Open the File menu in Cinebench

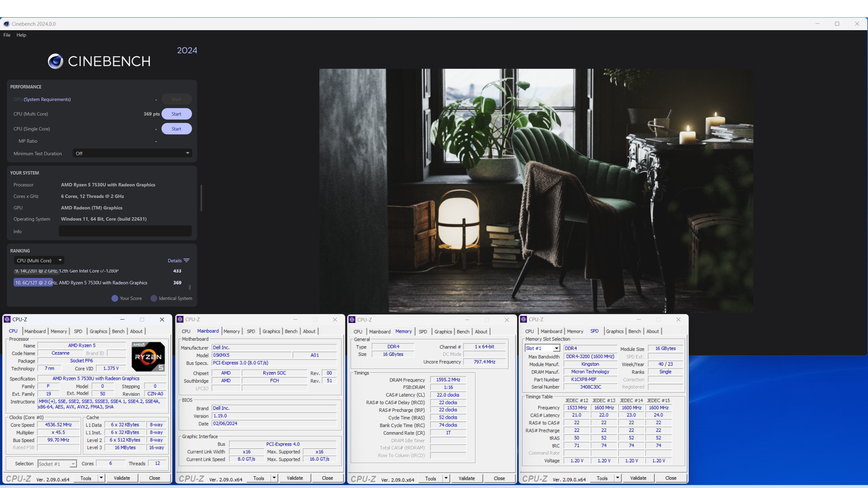7,35
